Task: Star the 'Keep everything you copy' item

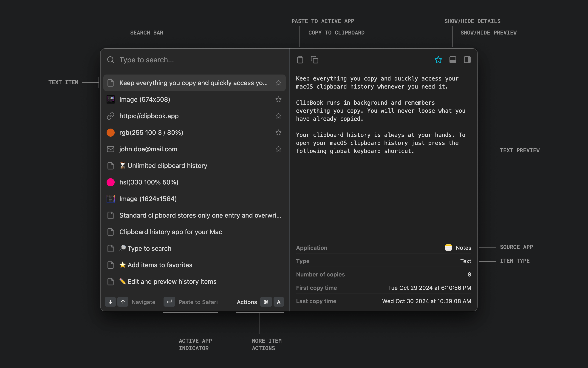Action: tap(278, 83)
